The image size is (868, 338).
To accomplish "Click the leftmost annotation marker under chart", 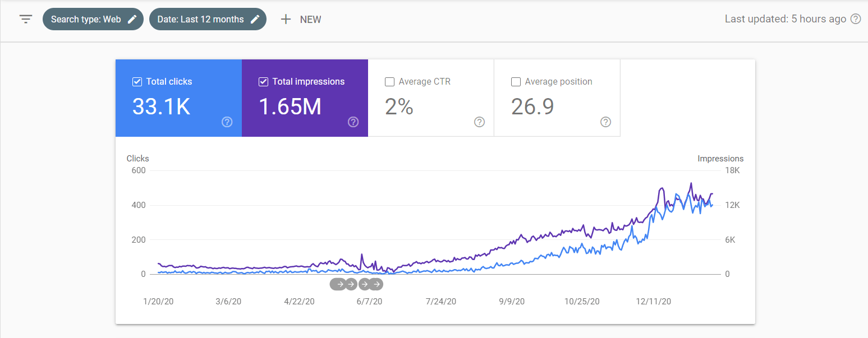I will point(338,284).
